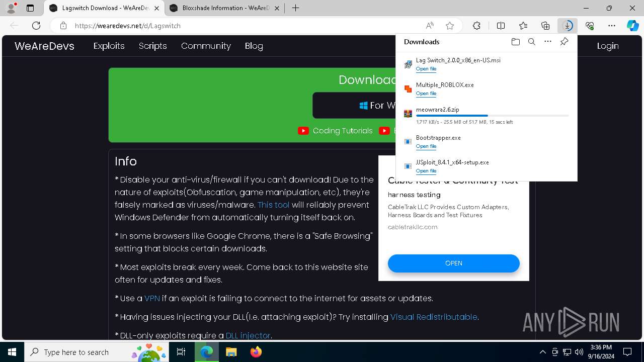Click the Read aloud icon
The image size is (644, 362).
[x=430, y=26]
